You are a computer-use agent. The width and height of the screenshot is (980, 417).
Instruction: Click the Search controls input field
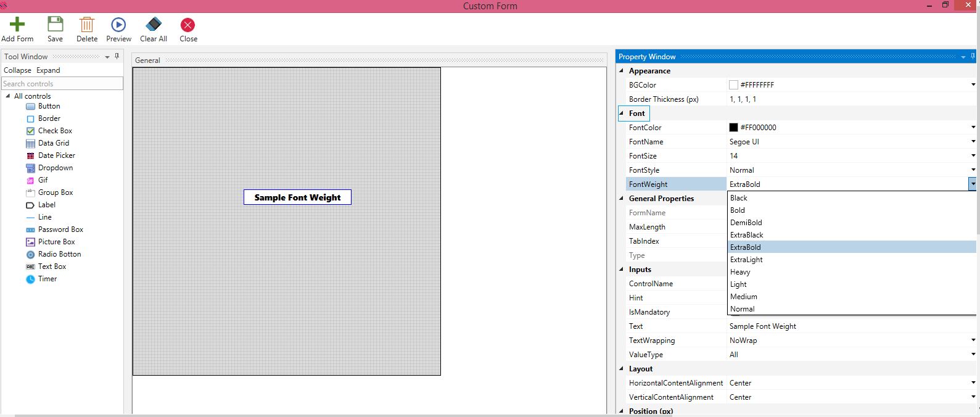pos(62,84)
